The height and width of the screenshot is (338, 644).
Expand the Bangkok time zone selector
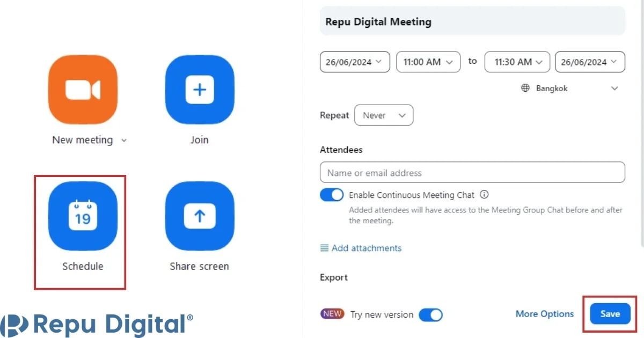point(570,88)
